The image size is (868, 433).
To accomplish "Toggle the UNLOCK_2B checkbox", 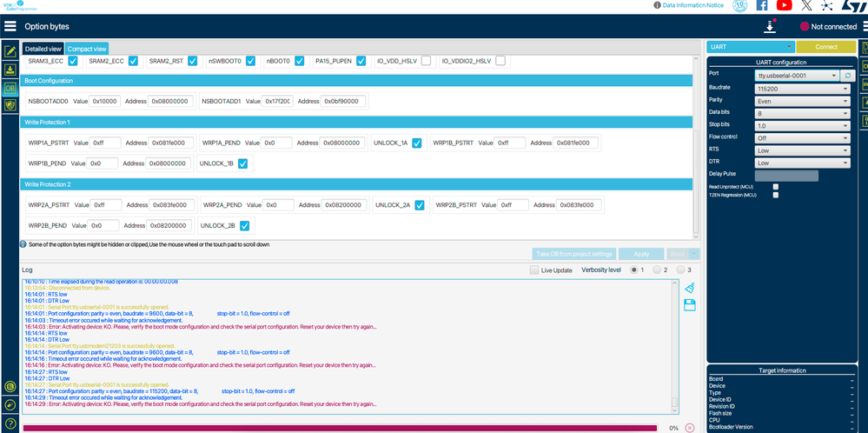I will pyautogui.click(x=244, y=226).
